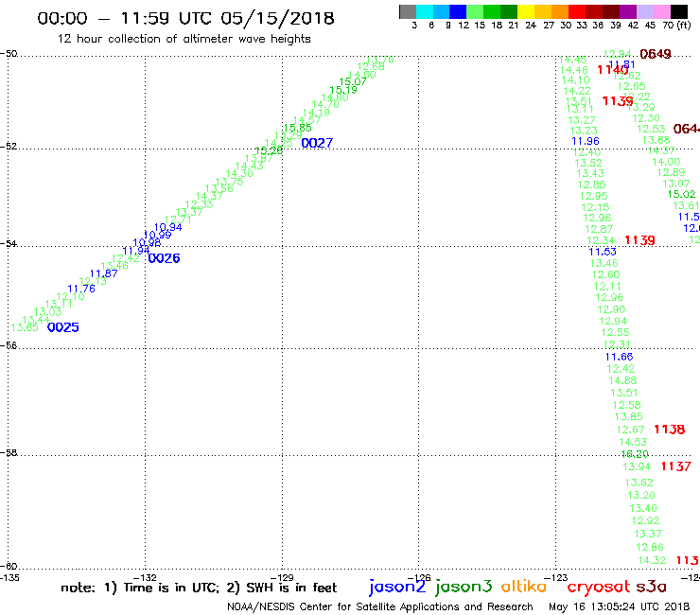This screenshot has height=615, width=700.
Task: Click the blue wave height 11.81
Action: click(x=621, y=64)
